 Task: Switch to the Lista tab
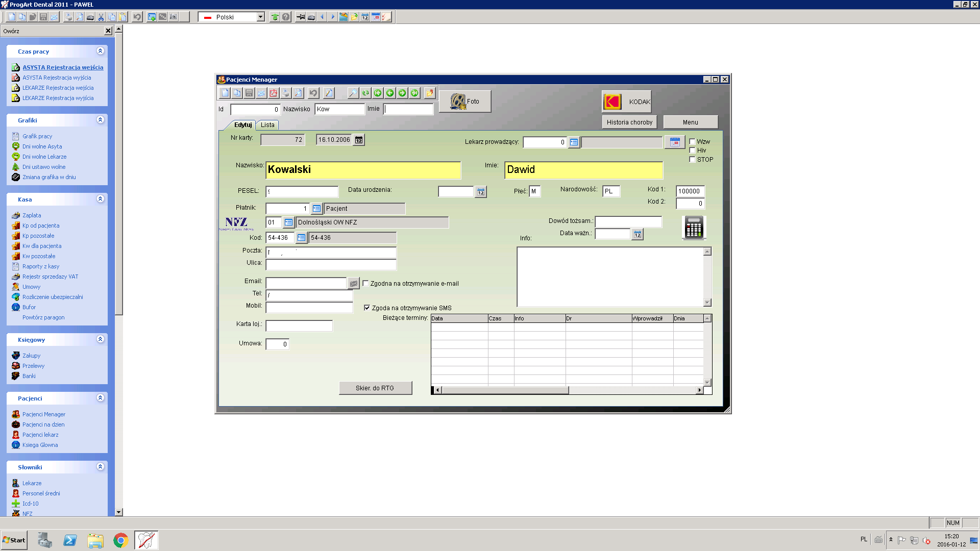coord(267,125)
